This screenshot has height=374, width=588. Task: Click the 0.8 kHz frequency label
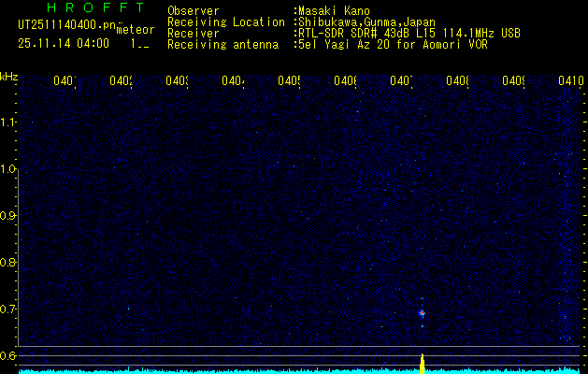click(x=8, y=262)
